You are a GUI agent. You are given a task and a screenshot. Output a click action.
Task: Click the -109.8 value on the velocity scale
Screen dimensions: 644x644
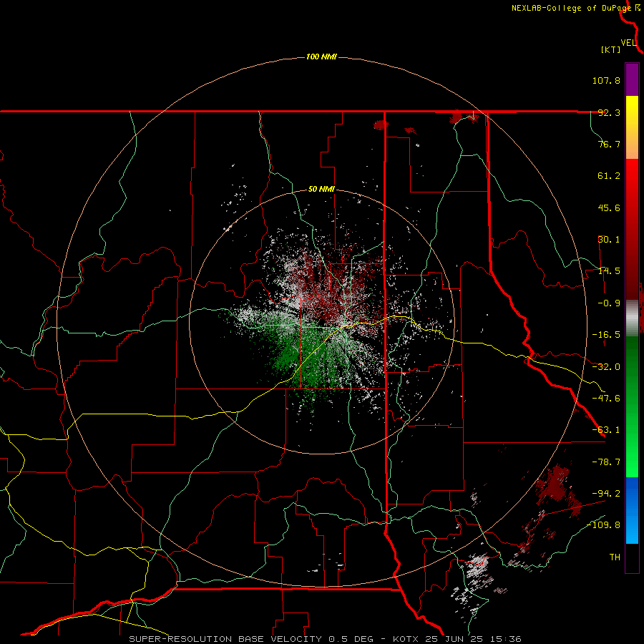pos(603,525)
